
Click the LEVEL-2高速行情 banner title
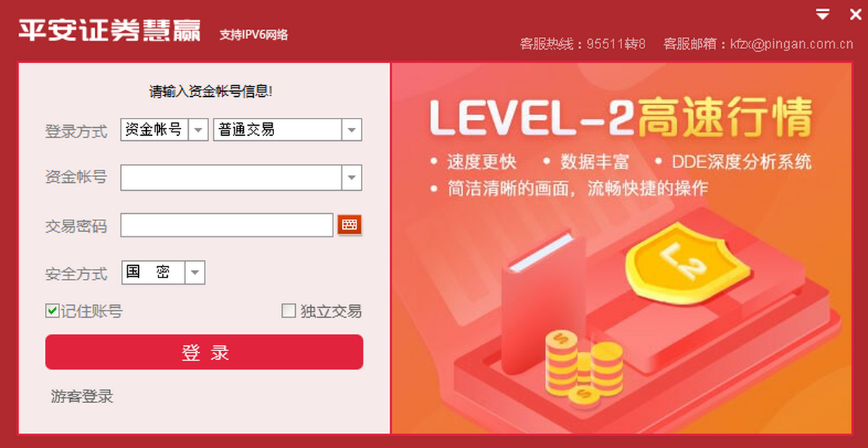[621, 117]
